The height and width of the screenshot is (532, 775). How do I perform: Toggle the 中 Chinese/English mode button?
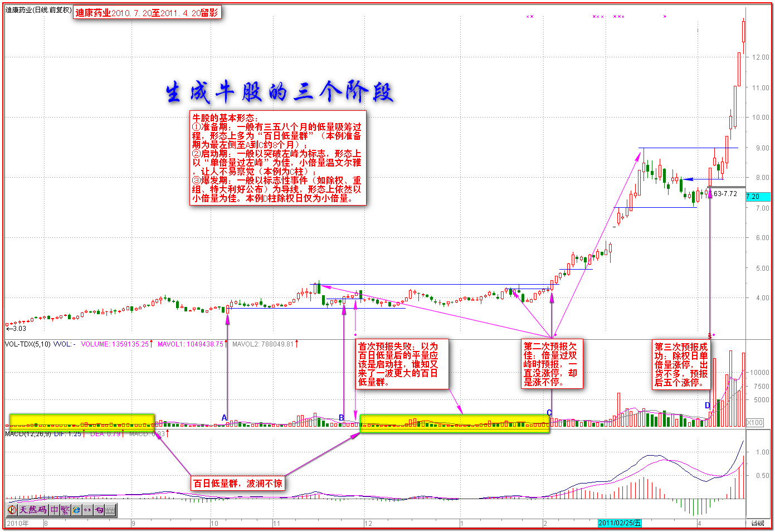[55, 510]
